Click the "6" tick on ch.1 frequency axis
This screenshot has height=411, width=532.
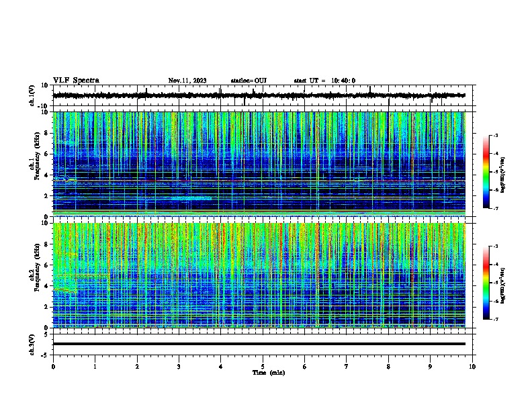(x=46, y=154)
